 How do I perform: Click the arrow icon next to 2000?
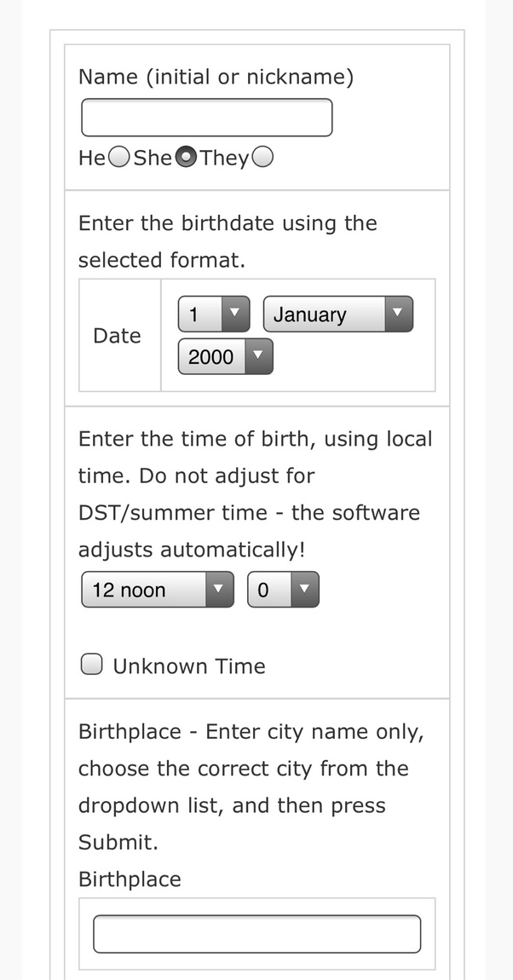coord(258,356)
